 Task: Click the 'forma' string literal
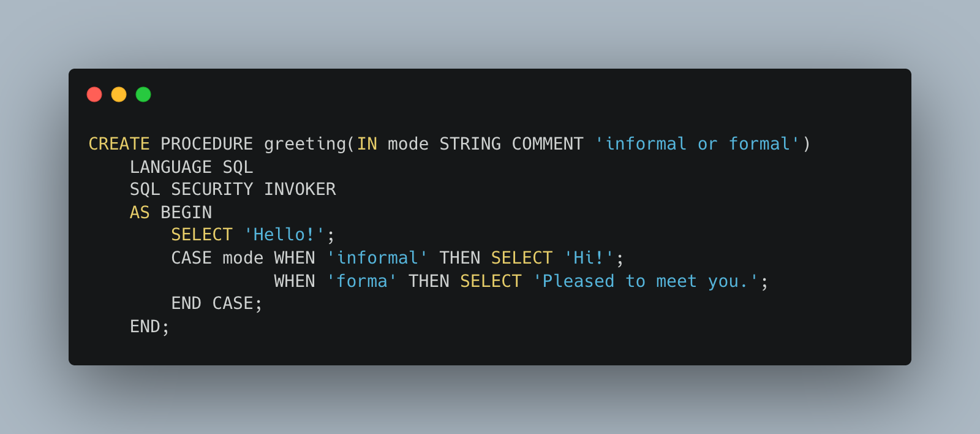[361, 281]
